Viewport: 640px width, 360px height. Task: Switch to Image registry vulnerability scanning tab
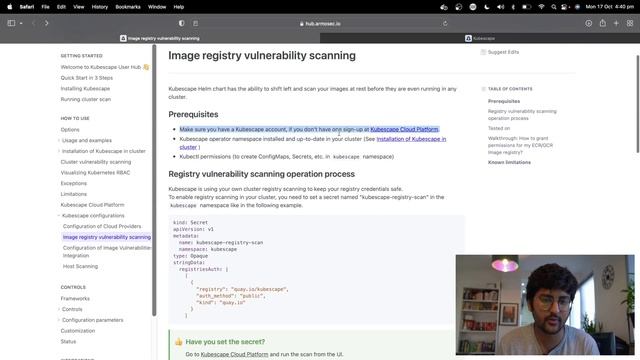coord(160,38)
